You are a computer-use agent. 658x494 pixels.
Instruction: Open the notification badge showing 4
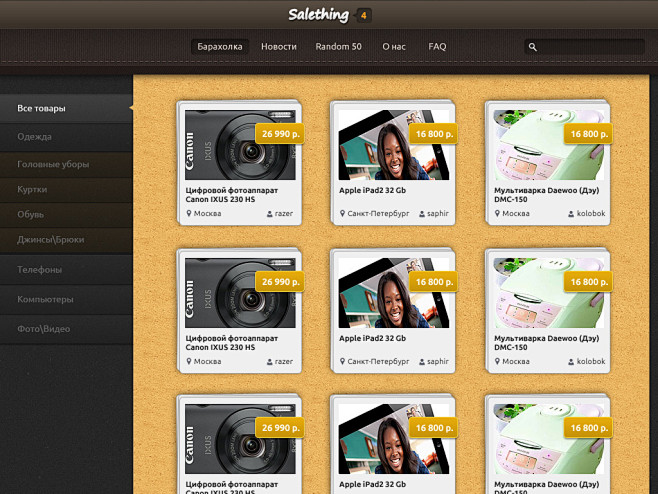363,16
